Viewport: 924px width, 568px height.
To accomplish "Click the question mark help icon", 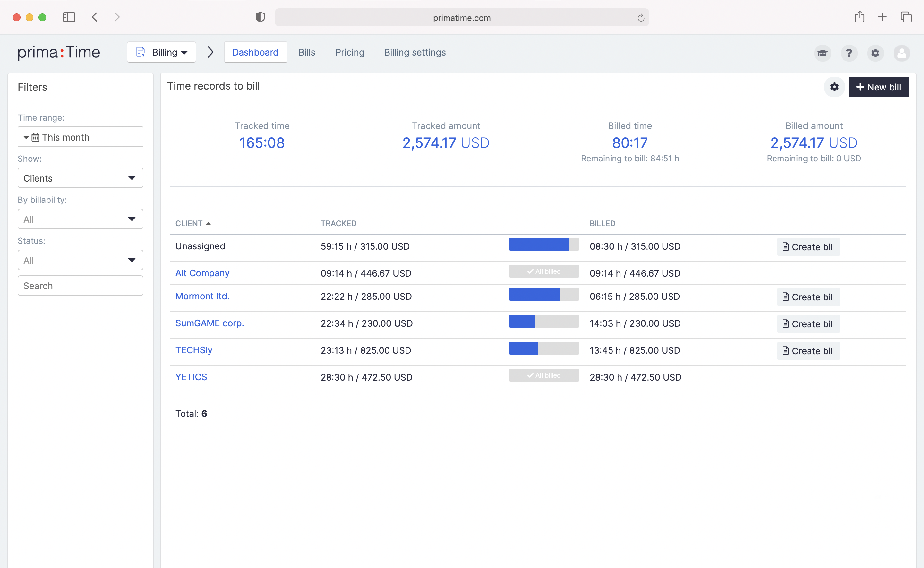I will click(x=849, y=53).
